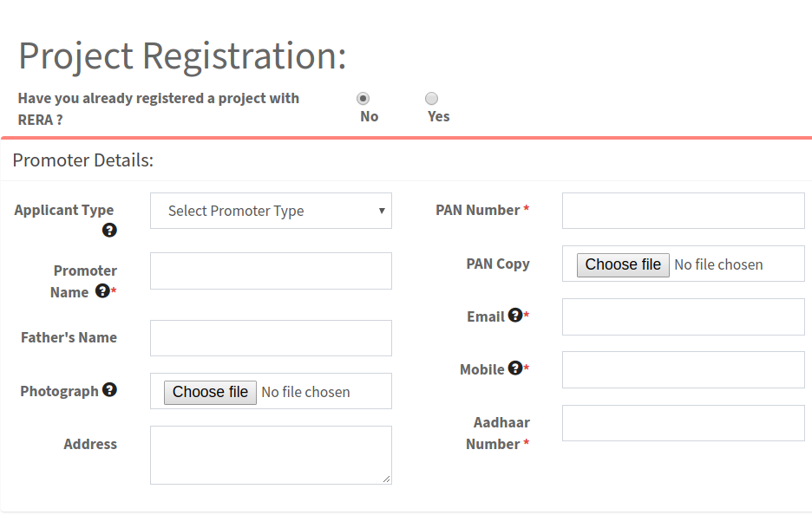Click help icon next to Photograph label

click(x=109, y=390)
